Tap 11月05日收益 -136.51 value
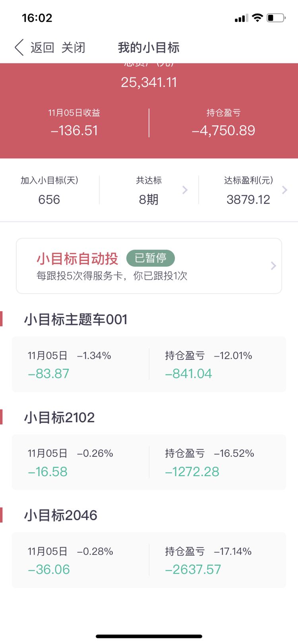 click(74, 131)
